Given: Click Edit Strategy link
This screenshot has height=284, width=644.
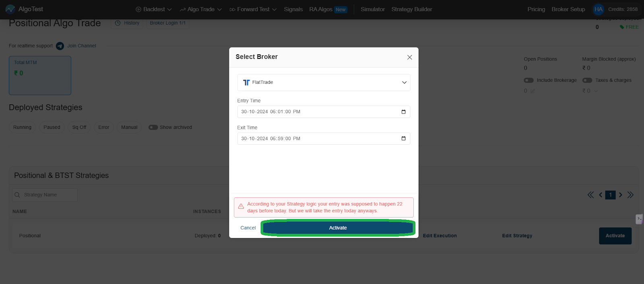Looking at the screenshot, I should point(517,236).
